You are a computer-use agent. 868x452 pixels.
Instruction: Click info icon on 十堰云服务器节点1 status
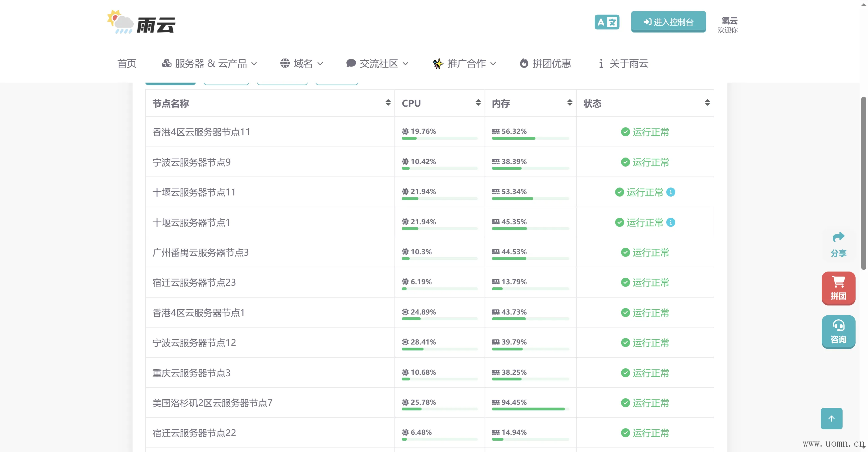tap(670, 222)
